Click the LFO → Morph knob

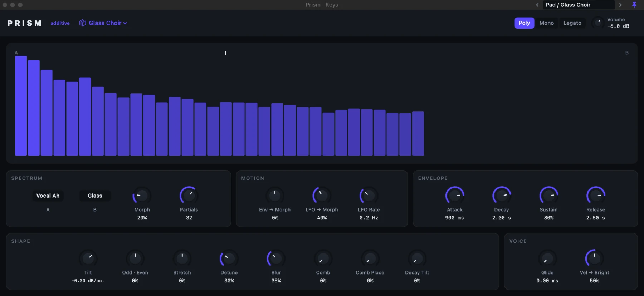pyautogui.click(x=322, y=196)
